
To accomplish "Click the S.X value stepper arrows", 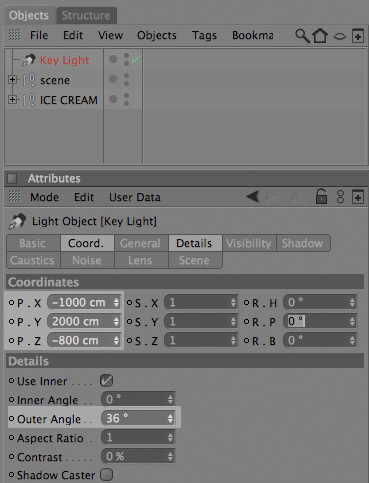I will 233,303.
